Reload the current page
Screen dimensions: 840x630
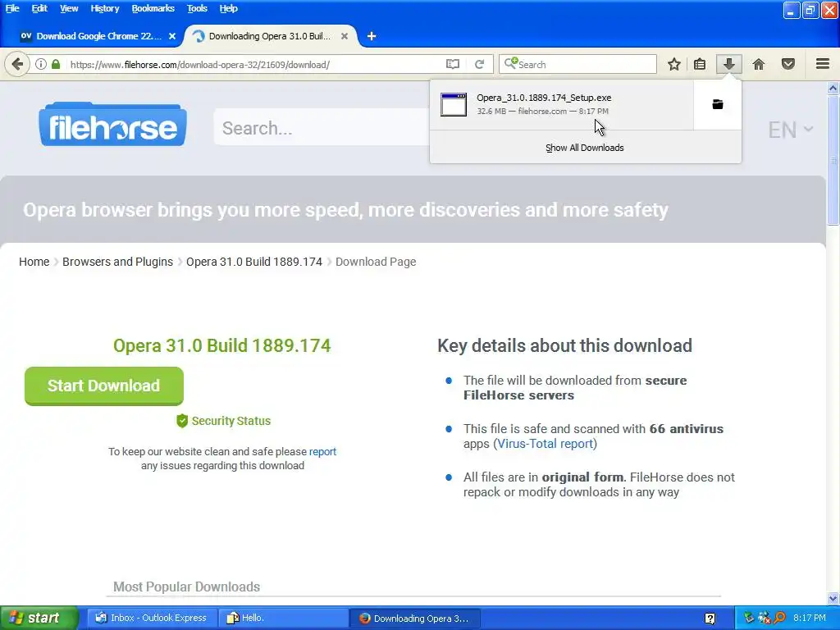(479, 64)
